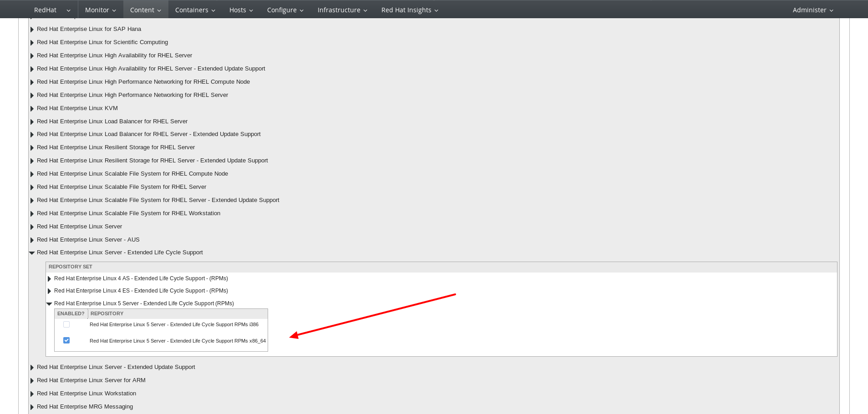Select Red Hat Enterprise Linux Server product name
Screen dimensions: 868x414
click(79, 227)
